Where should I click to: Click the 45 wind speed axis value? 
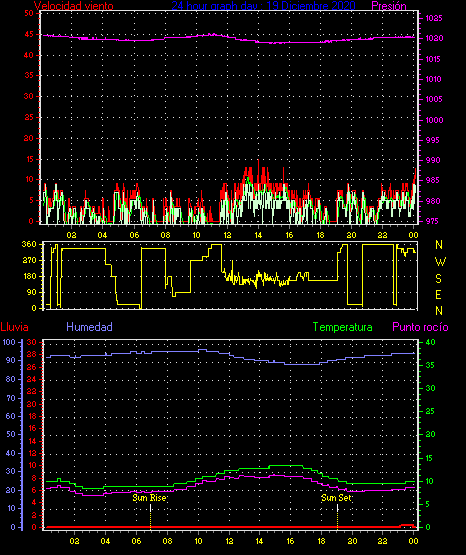pos(29,34)
